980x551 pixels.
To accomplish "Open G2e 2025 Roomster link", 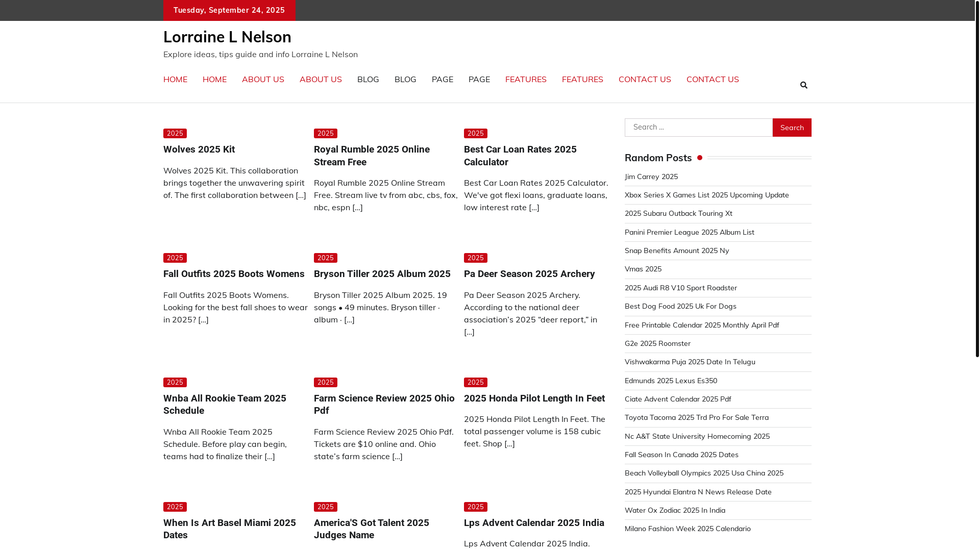I will pyautogui.click(x=657, y=344).
